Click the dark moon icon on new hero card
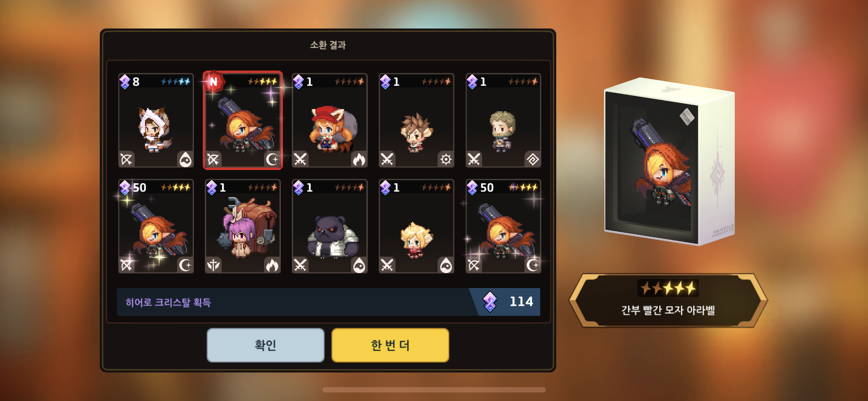The height and width of the screenshot is (401, 868). pos(273,159)
